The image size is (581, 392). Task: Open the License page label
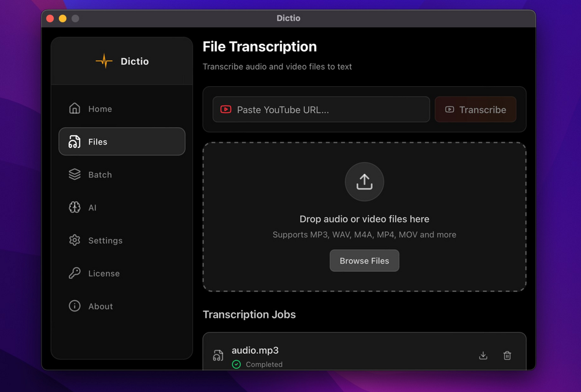tap(103, 273)
